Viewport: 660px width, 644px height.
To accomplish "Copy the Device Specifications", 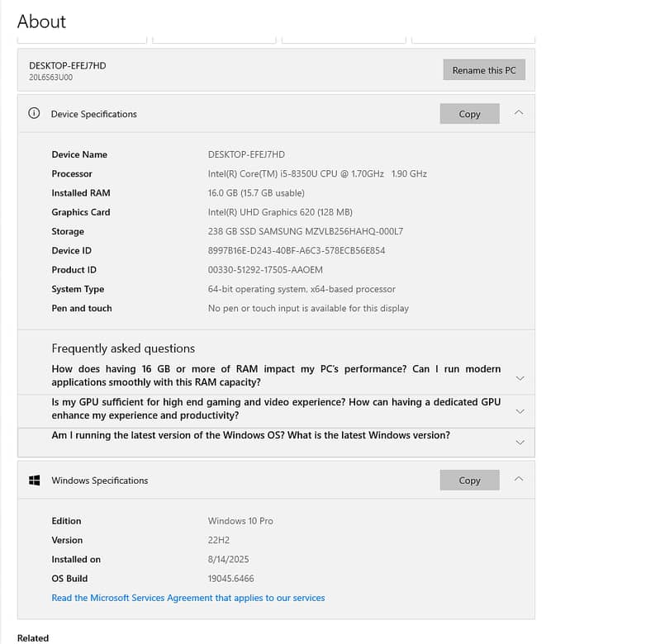I will click(469, 114).
